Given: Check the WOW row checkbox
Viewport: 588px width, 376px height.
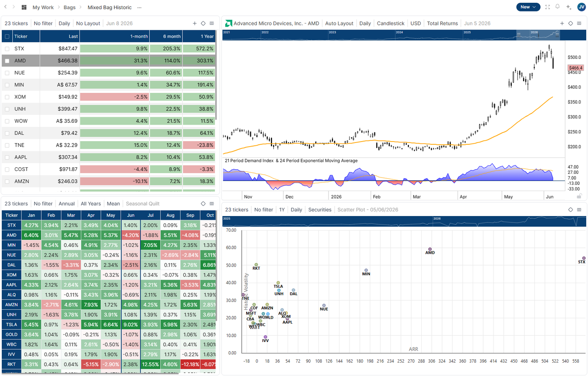Looking at the screenshot, I should 7,121.
